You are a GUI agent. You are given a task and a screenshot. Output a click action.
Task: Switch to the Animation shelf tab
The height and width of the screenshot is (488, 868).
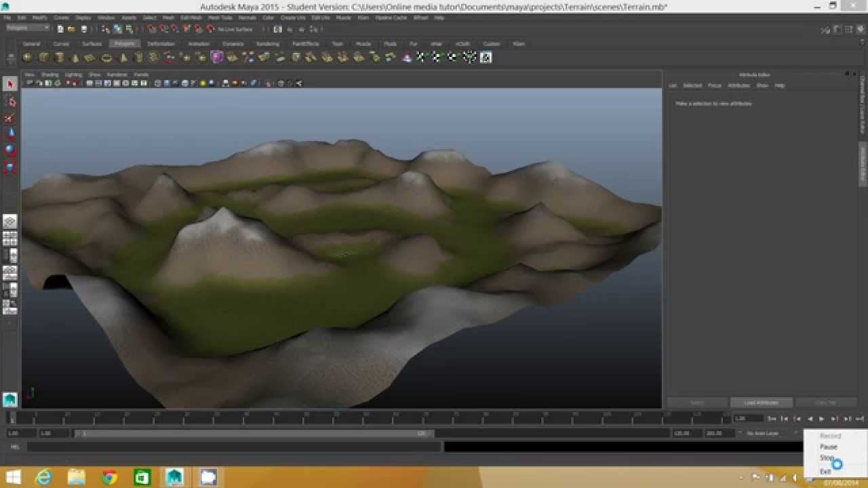(x=198, y=43)
